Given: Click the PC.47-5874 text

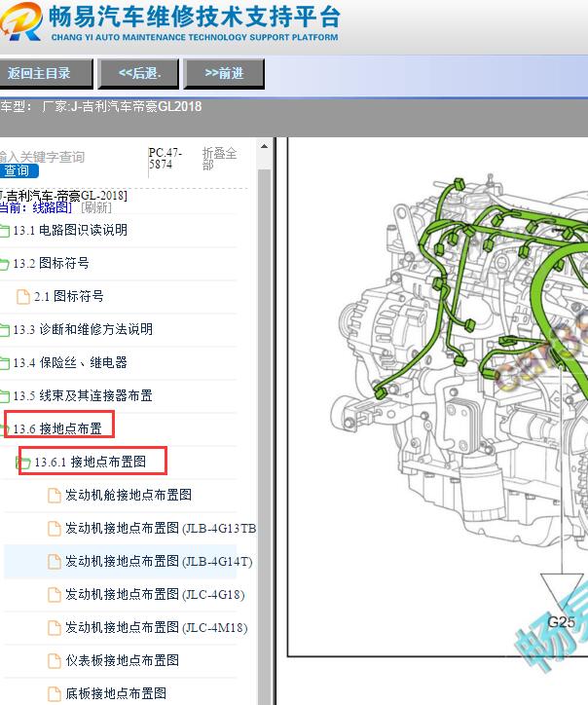Looking at the screenshot, I should click(165, 159).
